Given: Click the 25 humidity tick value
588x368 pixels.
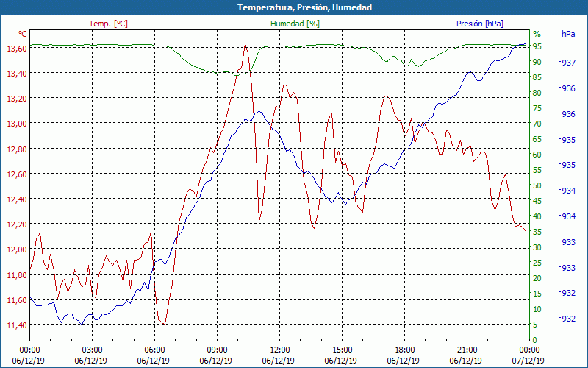Looking at the screenshot, I should click(x=537, y=263).
